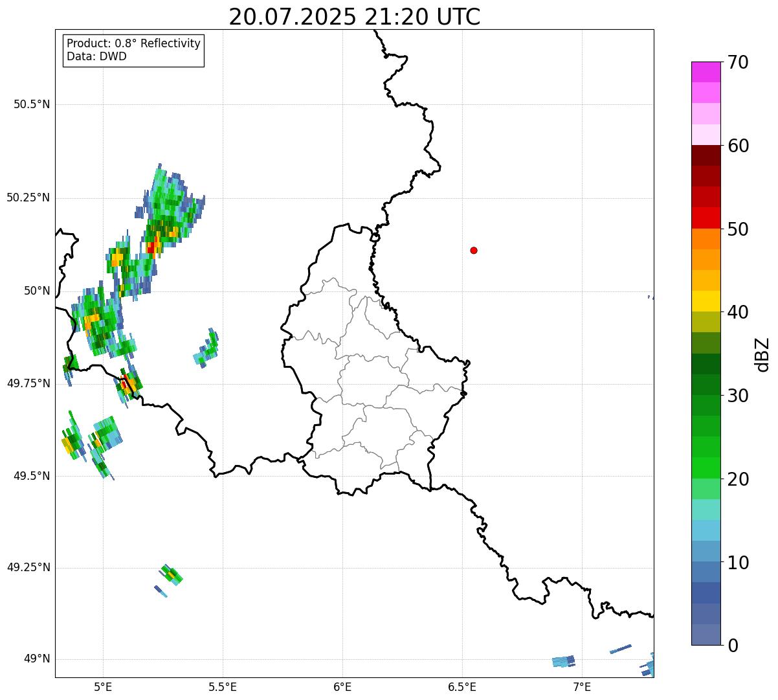Click the longitude label 6.5°E

[x=462, y=686]
